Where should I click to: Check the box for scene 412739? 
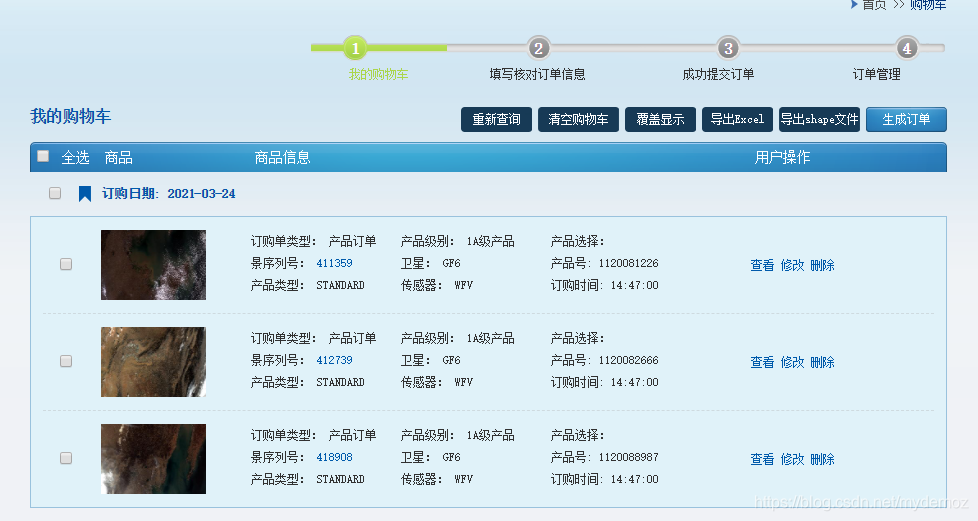point(65,361)
